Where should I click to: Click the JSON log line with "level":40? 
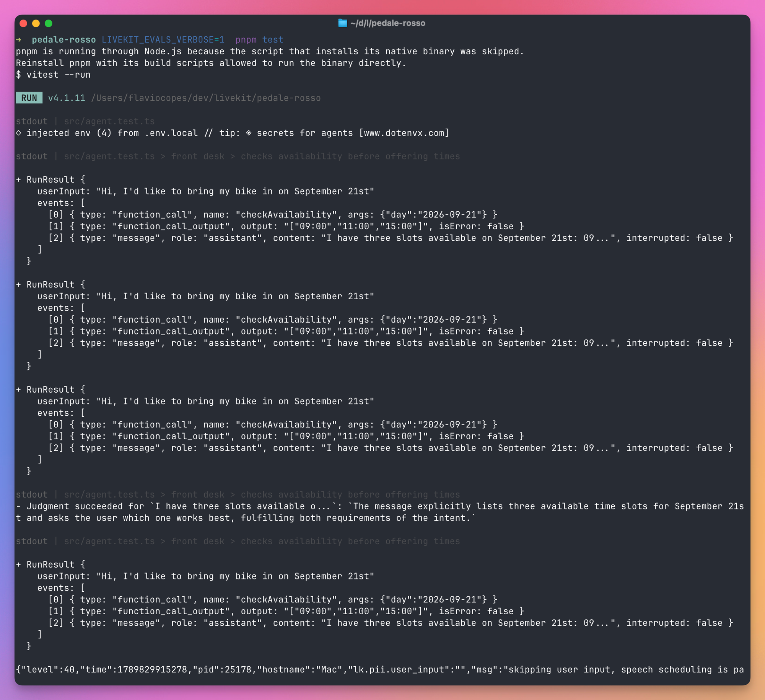point(380,670)
